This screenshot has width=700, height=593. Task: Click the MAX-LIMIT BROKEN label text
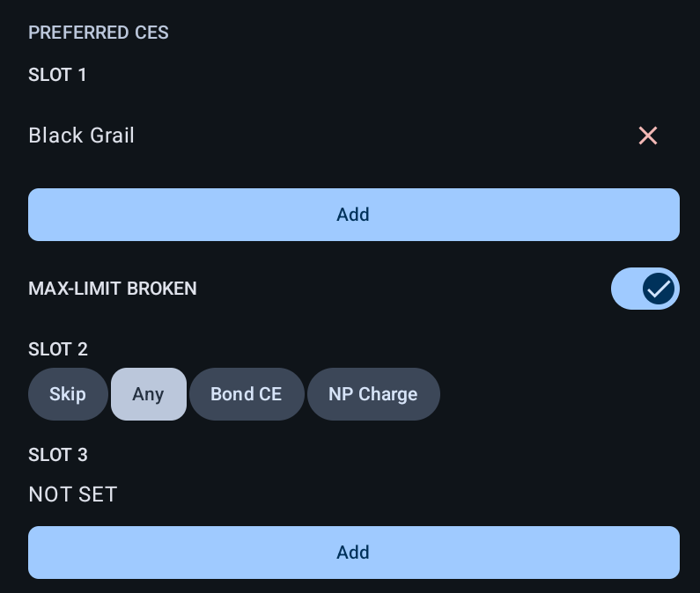113,289
